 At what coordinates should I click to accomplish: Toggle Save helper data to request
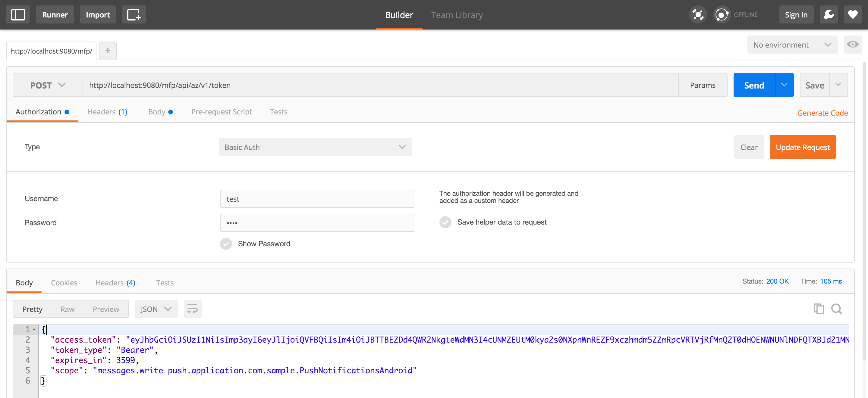445,222
